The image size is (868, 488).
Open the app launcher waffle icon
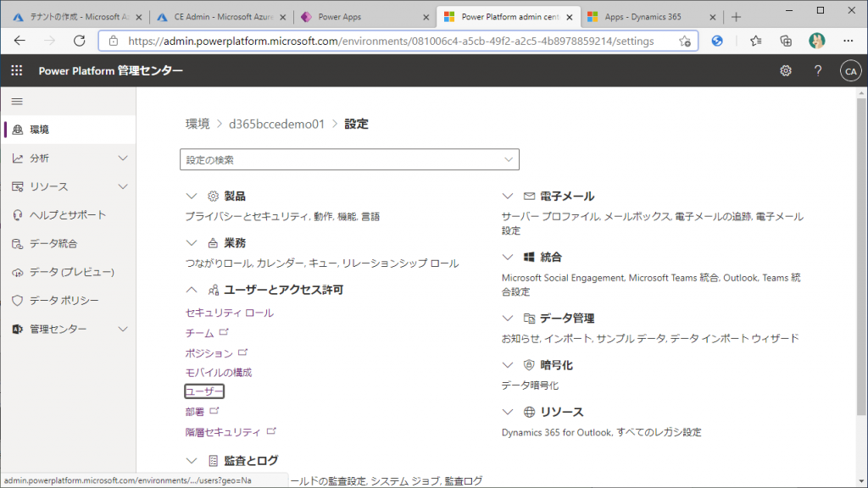17,70
